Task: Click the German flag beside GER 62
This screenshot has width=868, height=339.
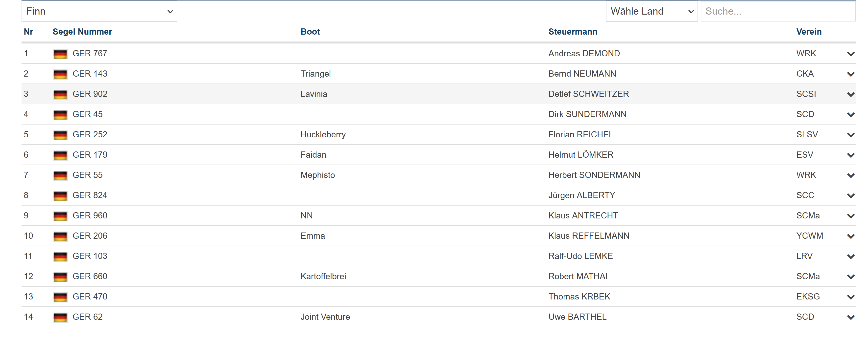Action: (x=60, y=317)
